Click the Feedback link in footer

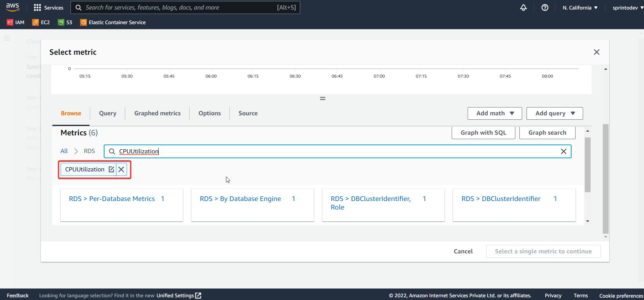click(x=18, y=296)
